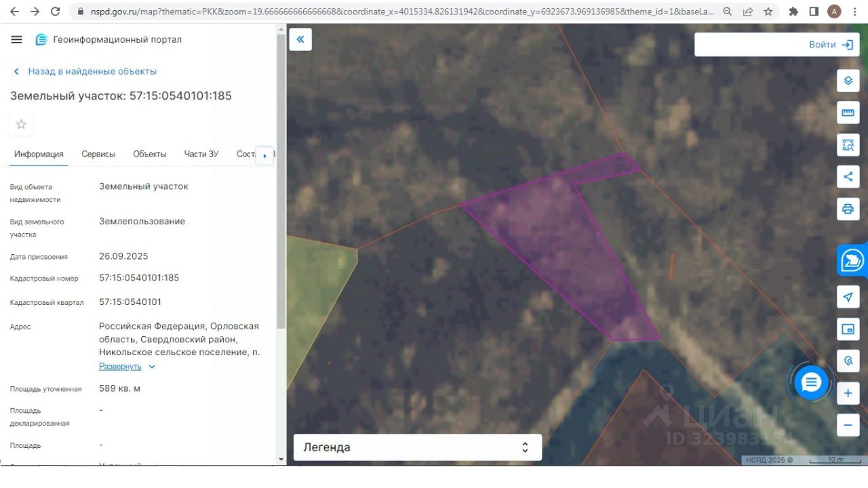Open browser menu with three dots
The height and width of the screenshot is (488, 868).
pyautogui.click(x=856, y=12)
